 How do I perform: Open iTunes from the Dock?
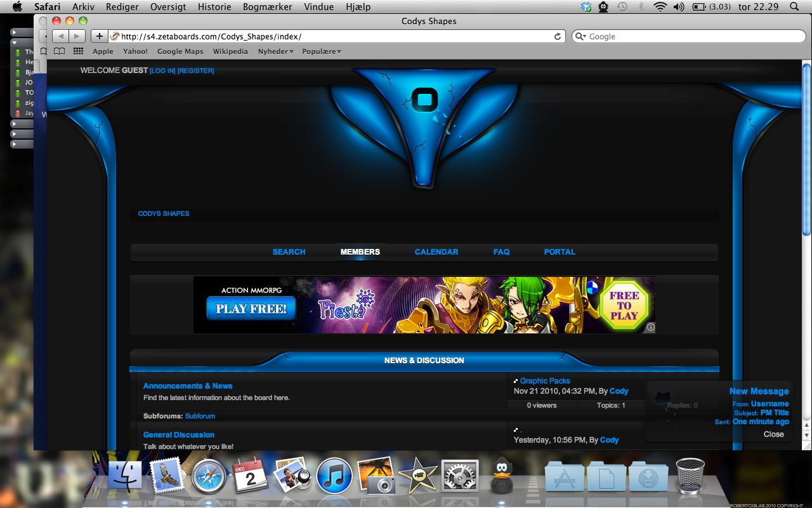coord(334,476)
